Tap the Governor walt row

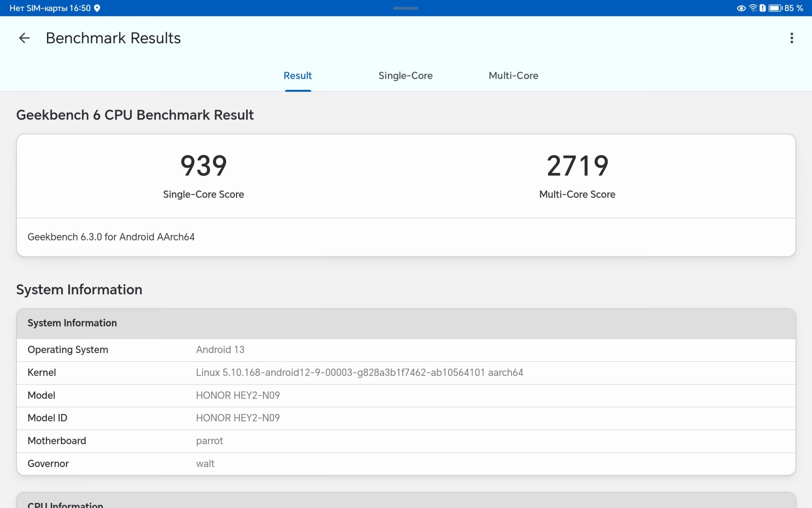(x=406, y=464)
